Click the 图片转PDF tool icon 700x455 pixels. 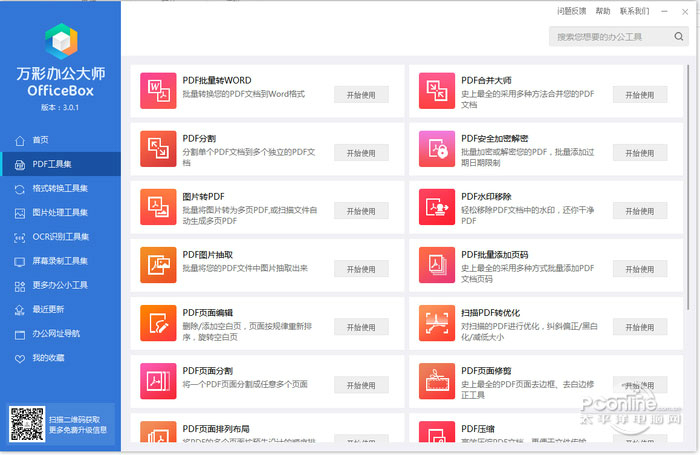point(158,207)
